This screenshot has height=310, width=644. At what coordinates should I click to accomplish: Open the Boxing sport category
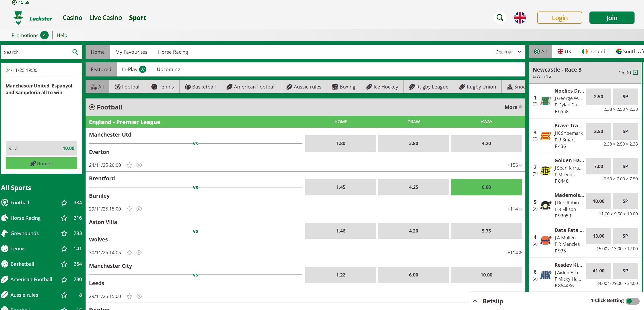tap(344, 86)
